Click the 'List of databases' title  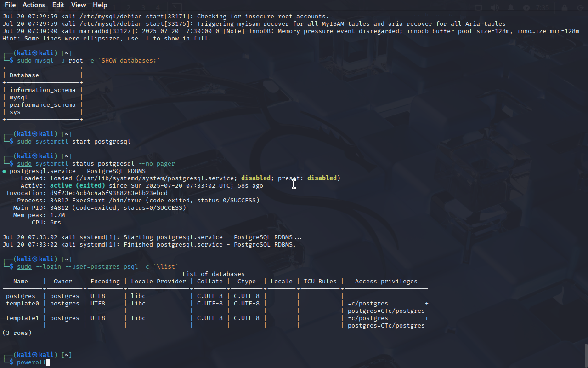point(214,274)
